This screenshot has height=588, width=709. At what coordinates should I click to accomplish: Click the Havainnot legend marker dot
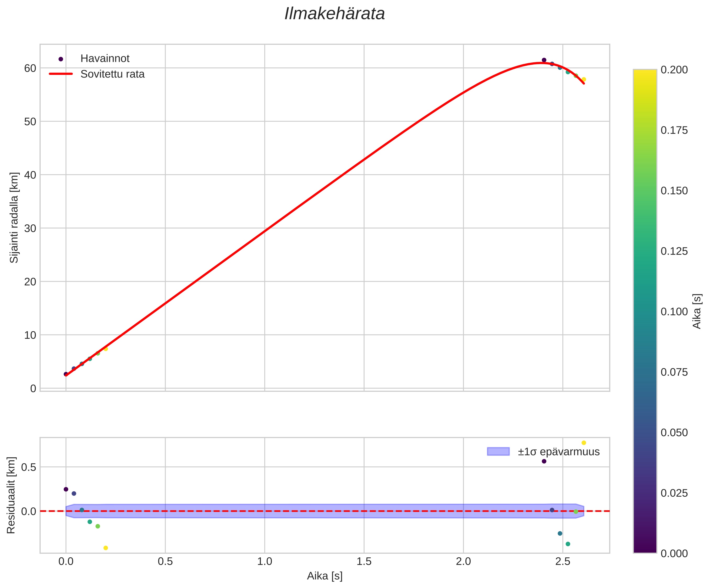tap(61, 59)
